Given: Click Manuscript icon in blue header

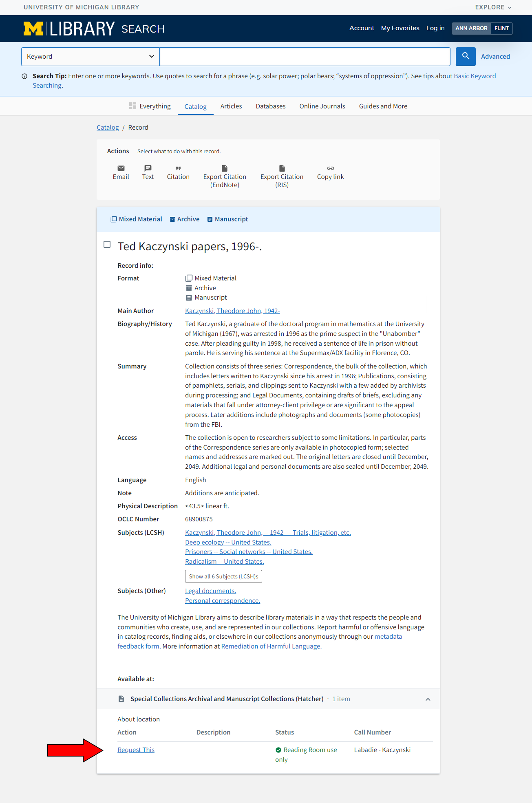Looking at the screenshot, I should click(x=210, y=219).
